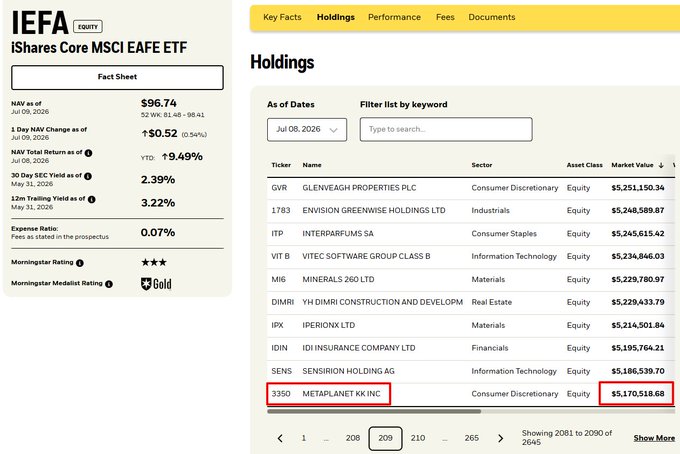
Task: Go to next page with right chevron
Action: point(500,438)
